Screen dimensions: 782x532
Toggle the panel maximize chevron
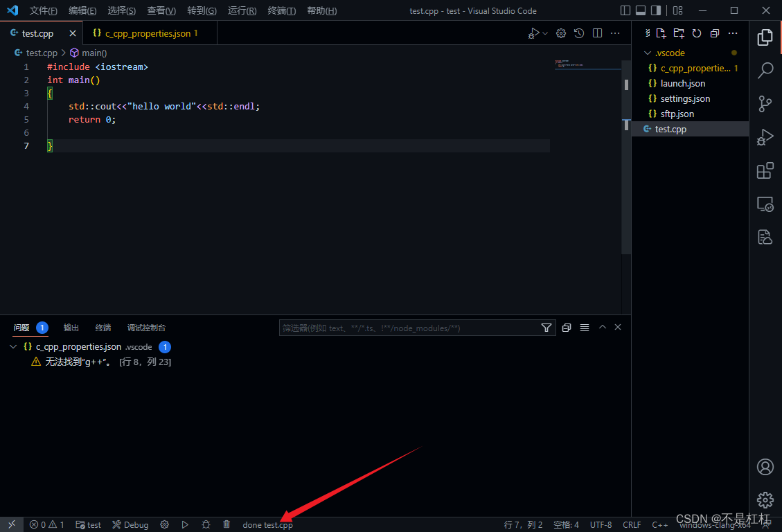602,327
